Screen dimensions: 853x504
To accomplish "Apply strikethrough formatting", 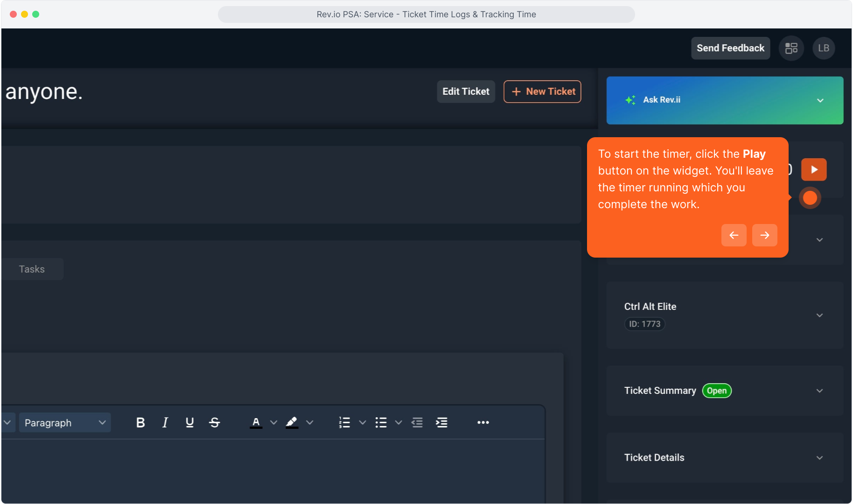I will point(214,423).
